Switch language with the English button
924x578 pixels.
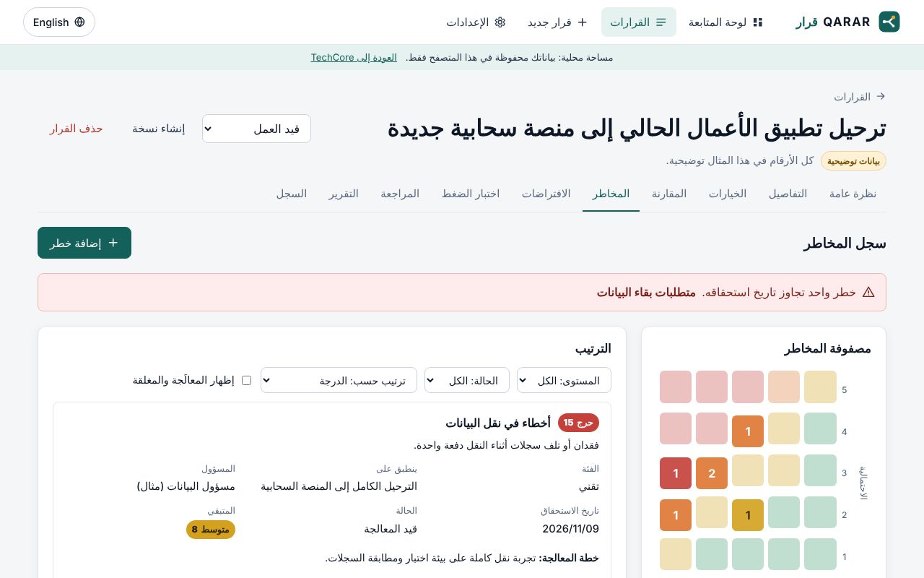59,22
